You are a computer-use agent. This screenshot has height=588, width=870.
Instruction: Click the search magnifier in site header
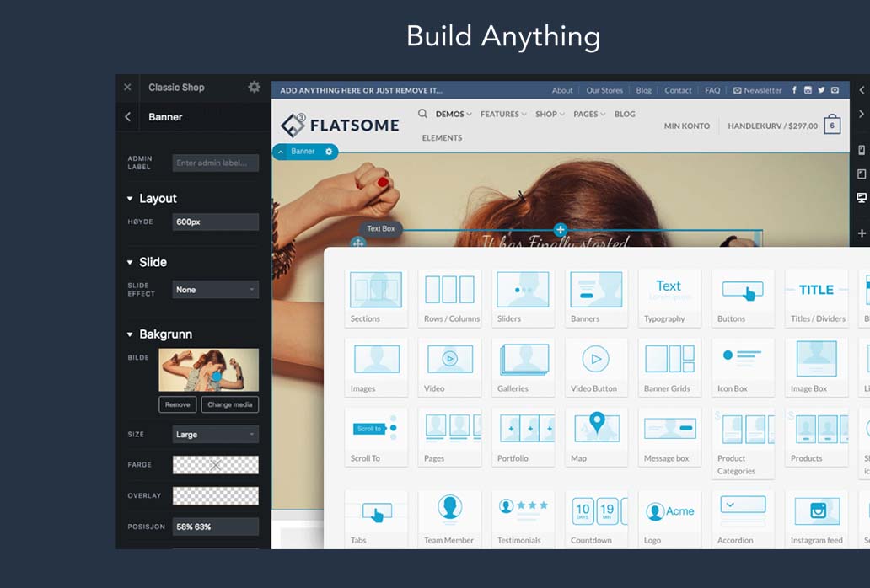[x=422, y=114]
